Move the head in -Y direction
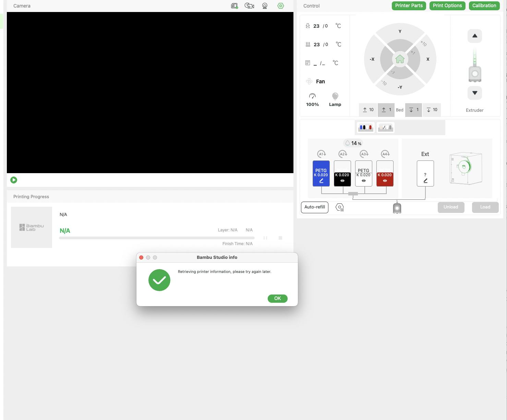Image resolution: width=507 pixels, height=420 pixels. point(400,87)
